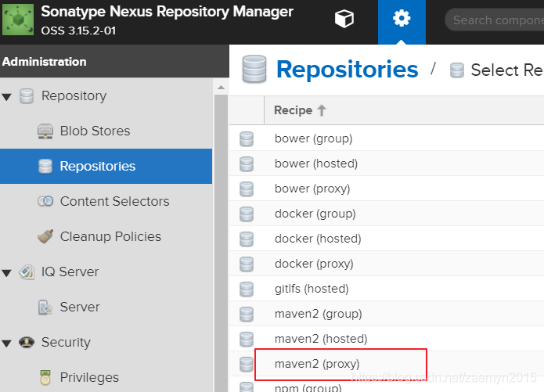544x392 pixels.
Task: Click the Recipe sort ascending arrow
Action: click(x=322, y=110)
